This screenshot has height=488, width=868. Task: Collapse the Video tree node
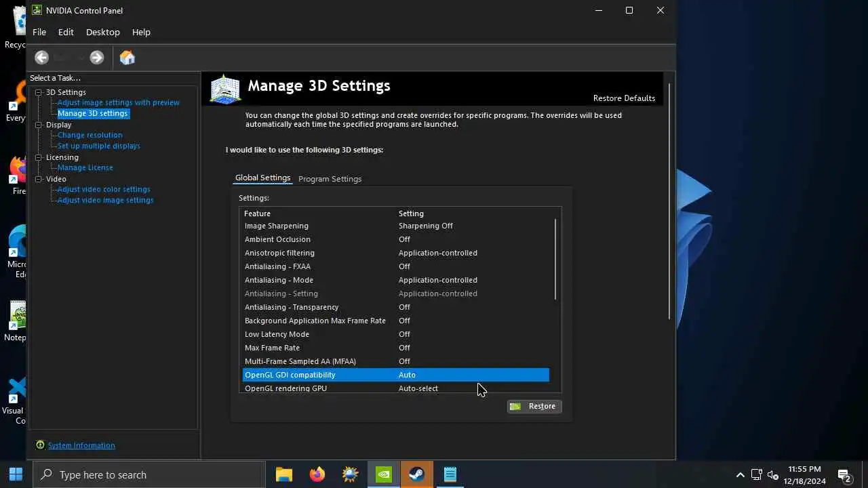(x=39, y=179)
